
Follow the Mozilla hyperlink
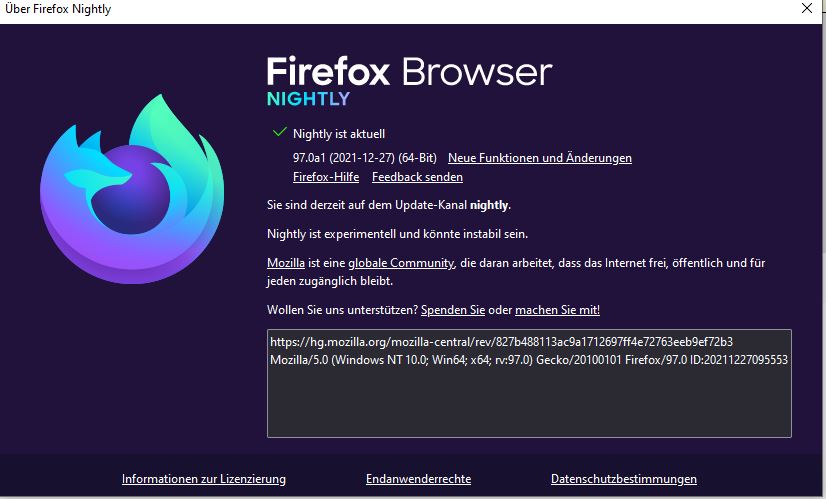(286, 262)
